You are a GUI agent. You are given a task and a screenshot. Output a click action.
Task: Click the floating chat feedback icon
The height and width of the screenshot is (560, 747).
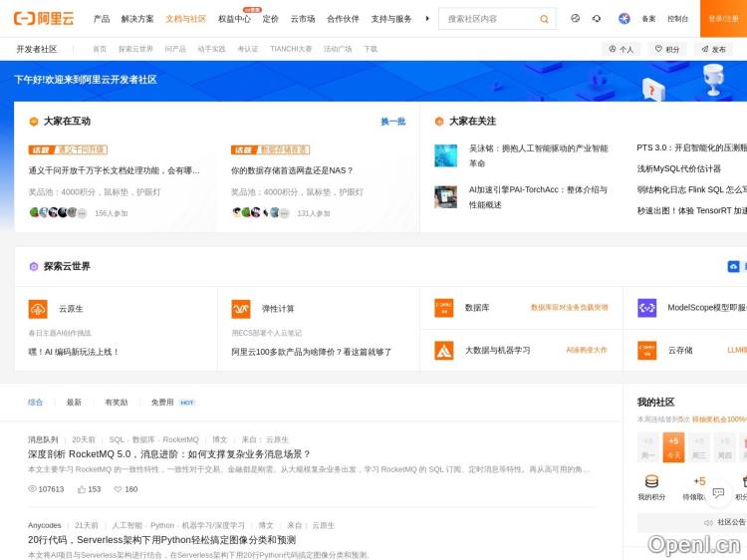718,493
